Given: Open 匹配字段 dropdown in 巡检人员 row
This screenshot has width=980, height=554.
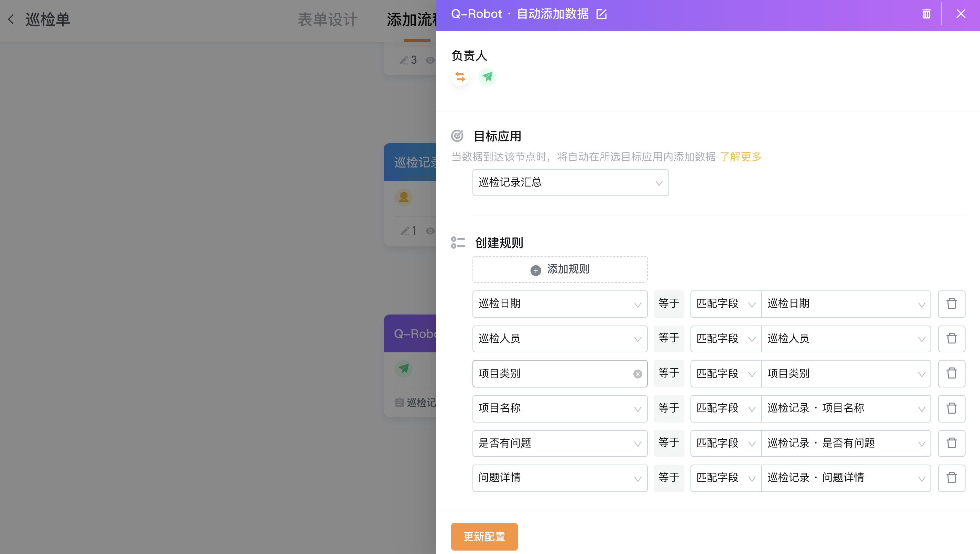Looking at the screenshot, I should click(x=726, y=339).
